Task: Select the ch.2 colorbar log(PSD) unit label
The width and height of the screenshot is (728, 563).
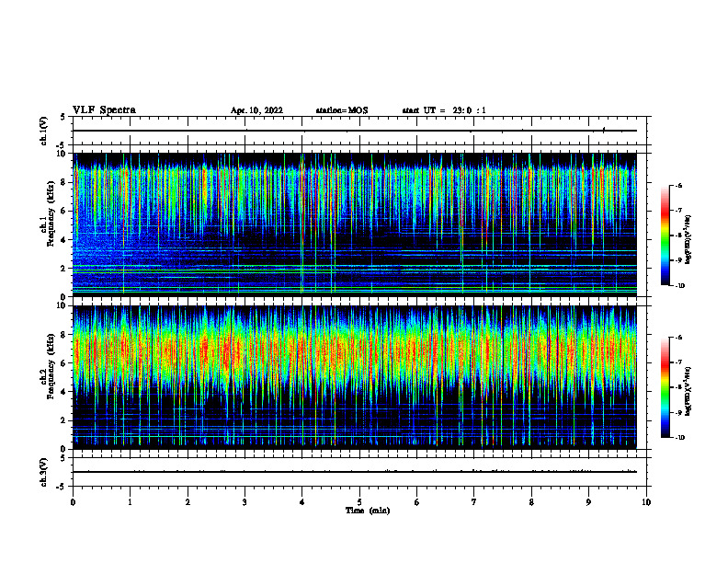Action: 688,391
